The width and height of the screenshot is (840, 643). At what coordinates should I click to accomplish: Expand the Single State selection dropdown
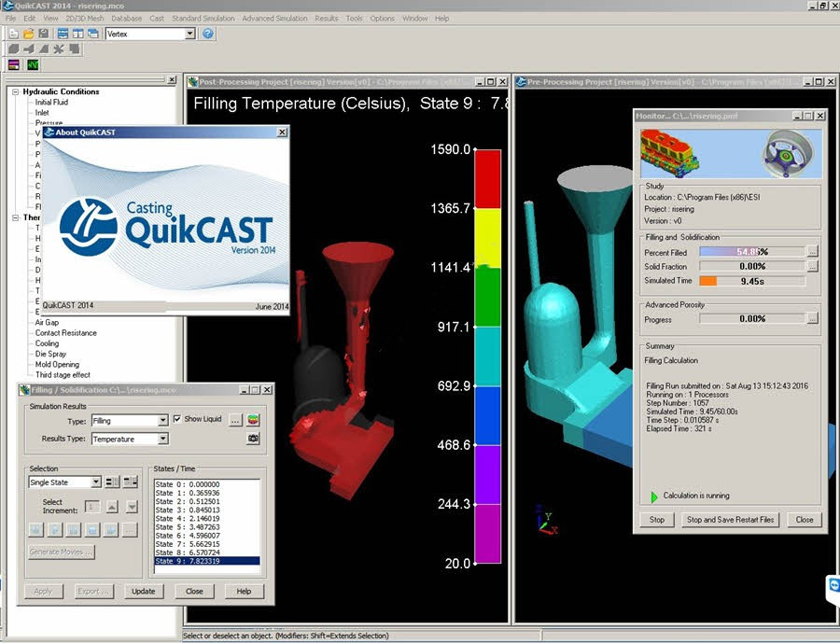point(95,482)
